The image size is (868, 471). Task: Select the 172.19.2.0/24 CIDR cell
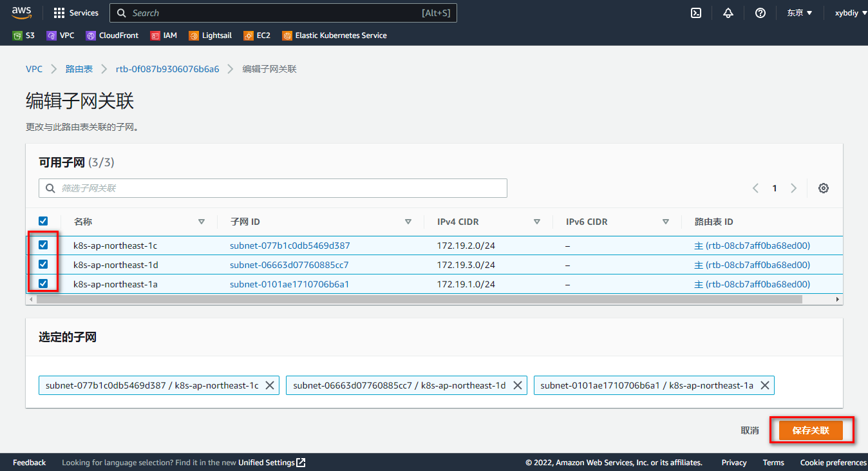(466, 245)
